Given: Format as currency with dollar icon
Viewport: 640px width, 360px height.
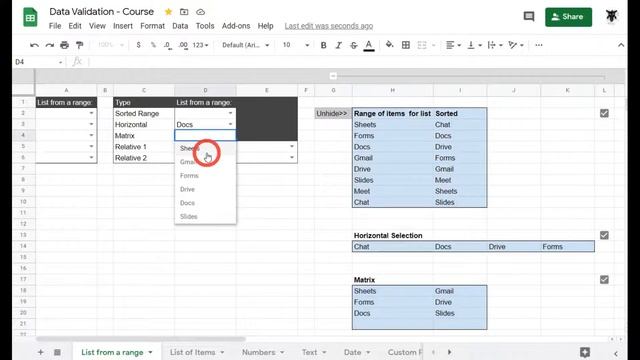Looking at the screenshot, I should point(138,45).
